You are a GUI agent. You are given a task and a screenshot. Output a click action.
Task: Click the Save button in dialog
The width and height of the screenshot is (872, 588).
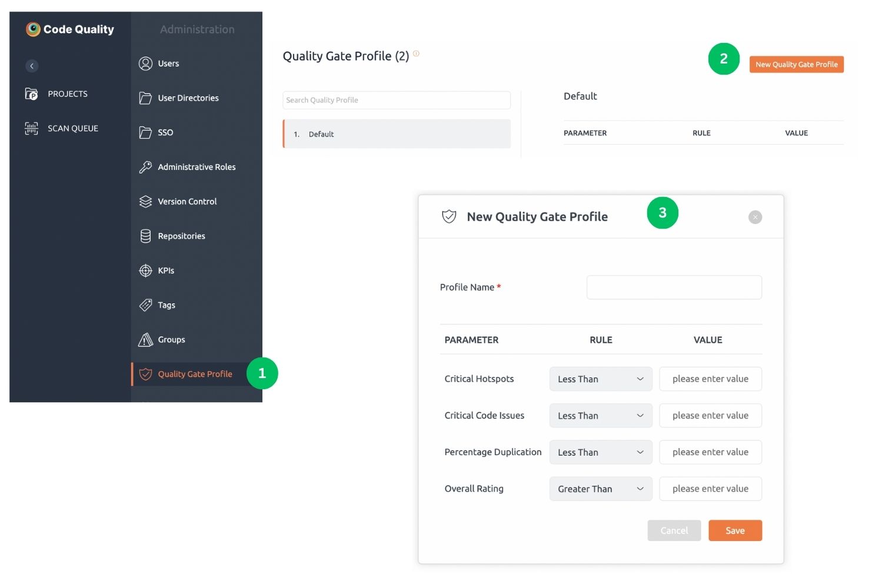[735, 530]
